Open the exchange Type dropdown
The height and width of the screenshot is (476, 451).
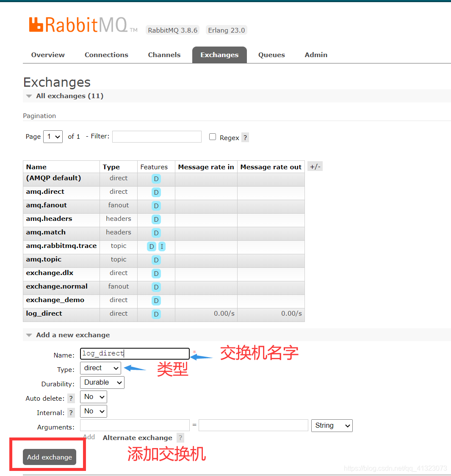pyautogui.click(x=101, y=368)
